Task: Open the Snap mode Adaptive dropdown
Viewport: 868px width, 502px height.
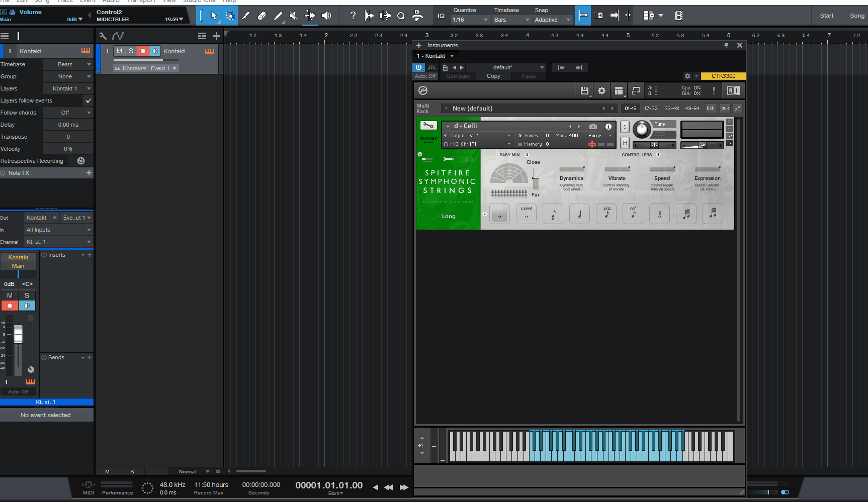Action: pos(552,20)
